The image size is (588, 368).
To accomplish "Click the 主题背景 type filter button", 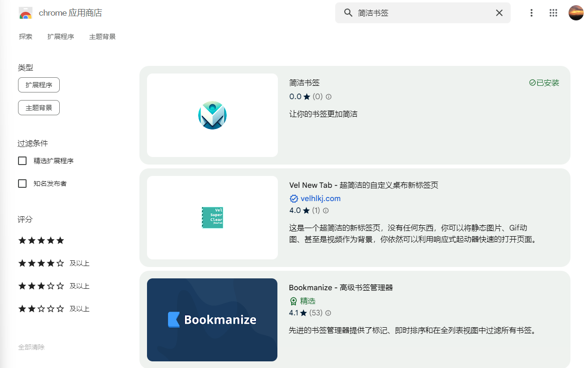I will [39, 108].
